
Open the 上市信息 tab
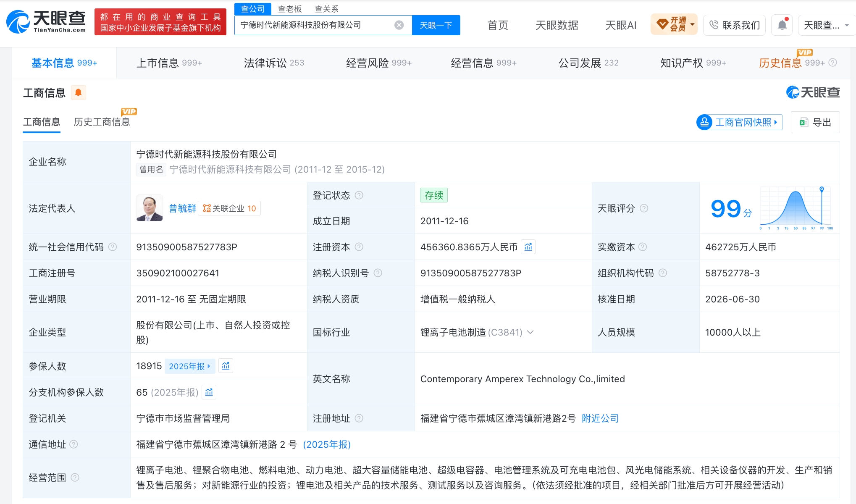(x=169, y=63)
